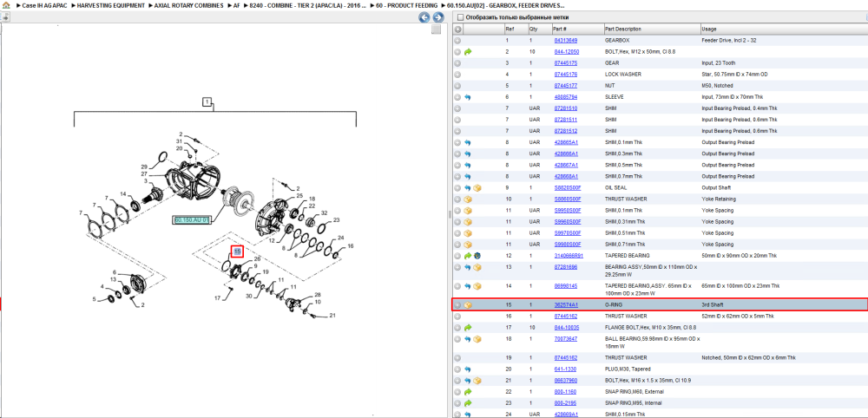Click green arrow icon on BOLT 844-12050 row
868x418 pixels.
(x=468, y=51)
